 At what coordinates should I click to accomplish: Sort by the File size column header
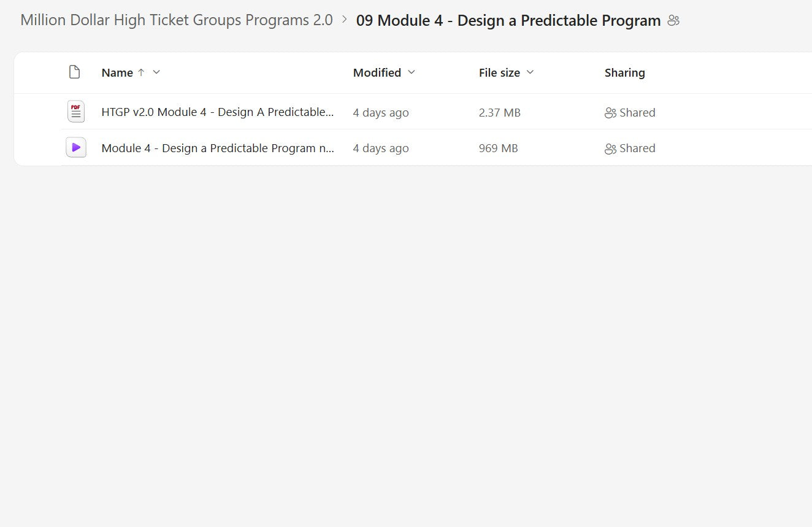point(499,72)
